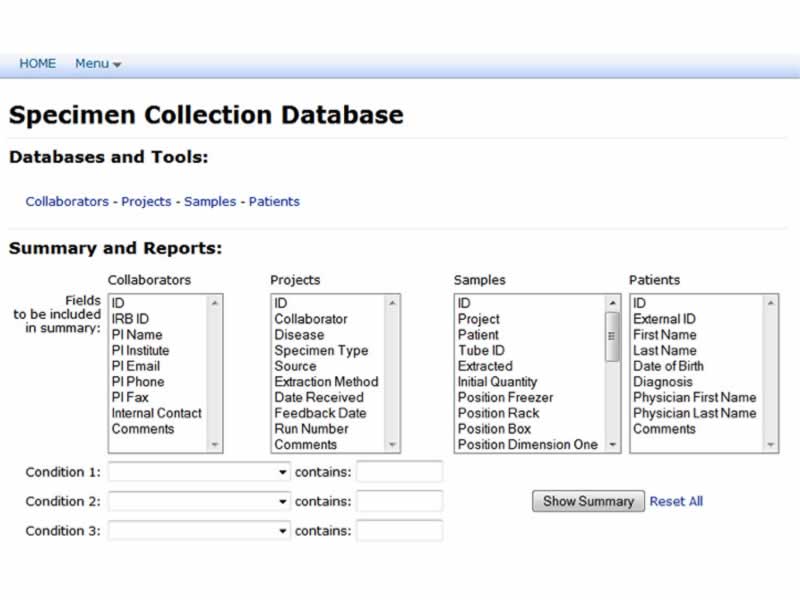Focus the Condition 3 contains text field
The height and width of the screenshot is (600, 800).
[x=399, y=531]
